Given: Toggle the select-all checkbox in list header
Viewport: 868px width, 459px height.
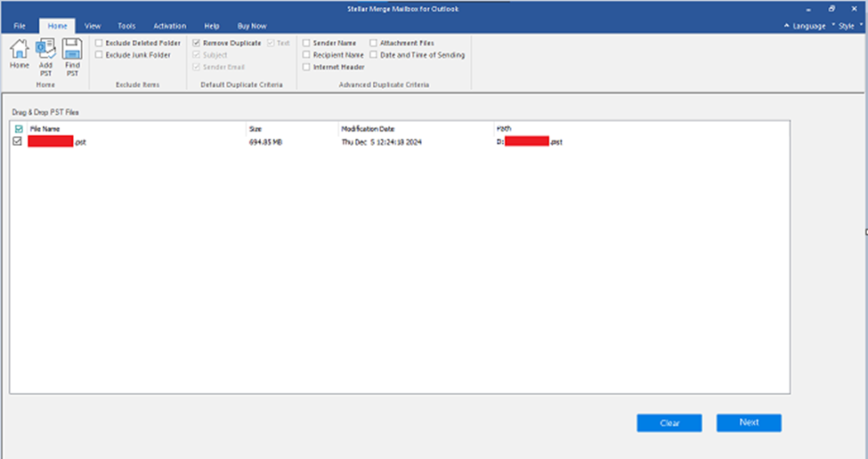Looking at the screenshot, I should pyautogui.click(x=19, y=129).
